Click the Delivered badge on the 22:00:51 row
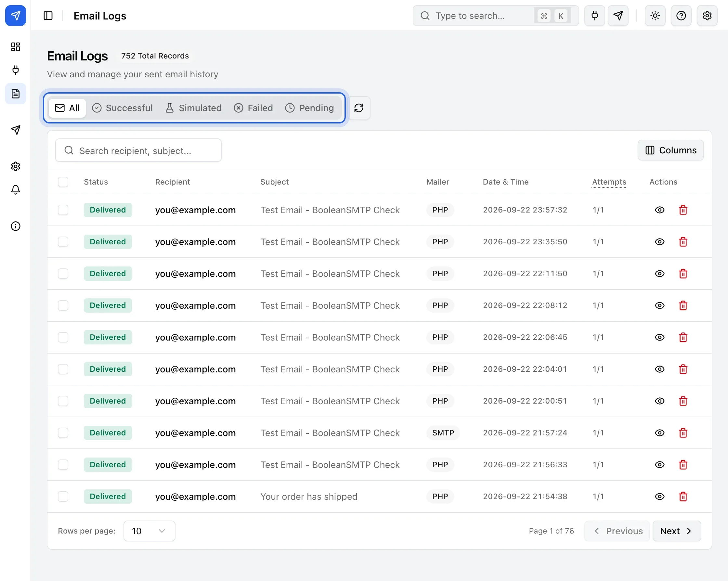This screenshot has height=581, width=728. click(x=108, y=401)
